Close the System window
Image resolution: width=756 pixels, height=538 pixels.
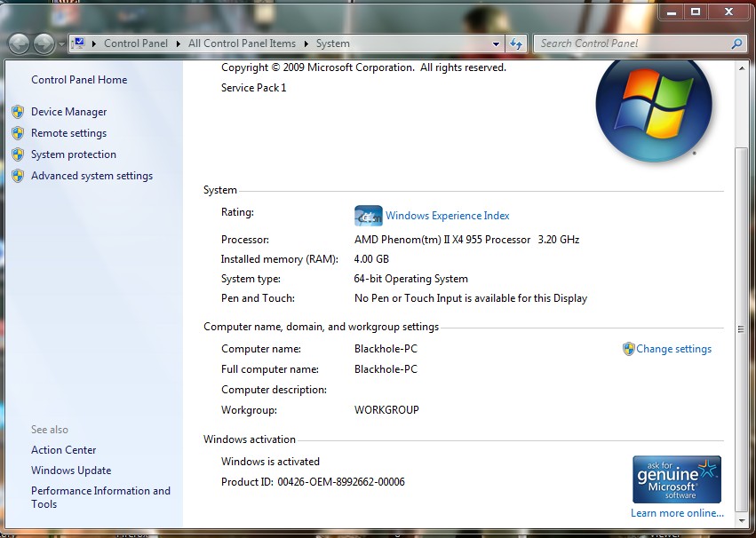(x=728, y=12)
